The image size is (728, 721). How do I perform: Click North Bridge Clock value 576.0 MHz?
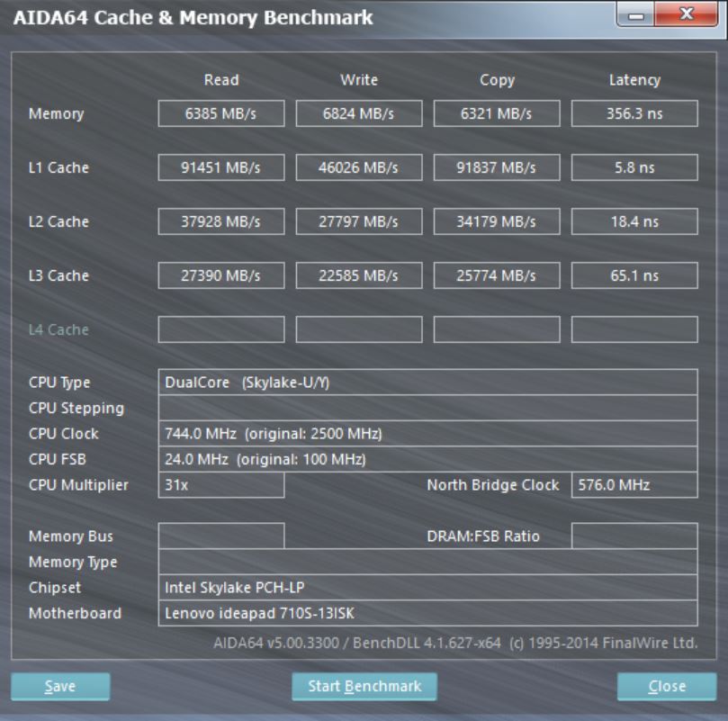[634, 484]
